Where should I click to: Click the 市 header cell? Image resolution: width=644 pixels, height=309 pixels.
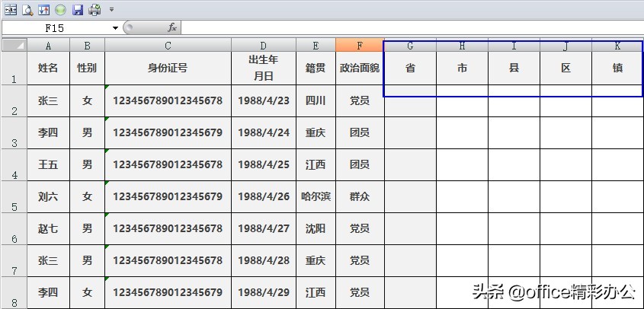click(x=462, y=68)
